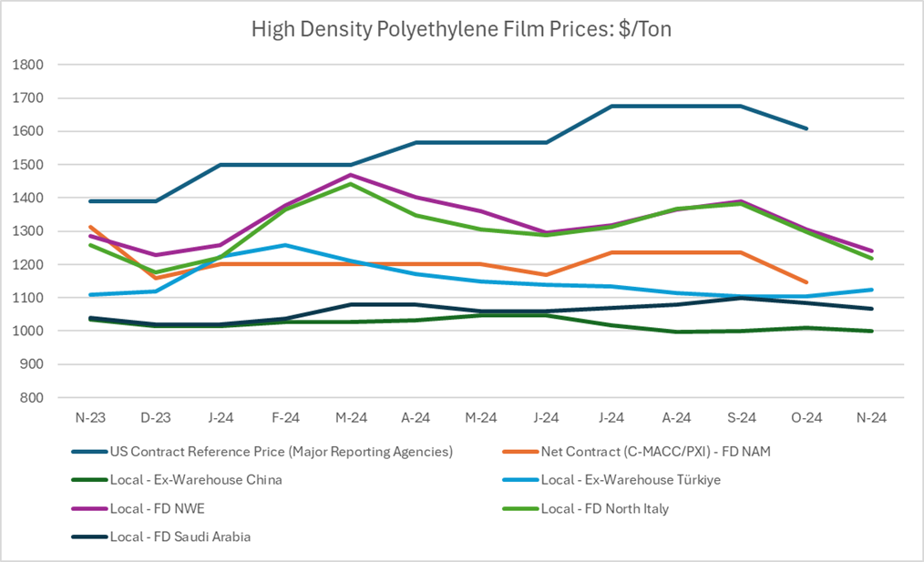Click the N-23 label on the horizontal axis

tap(88, 417)
